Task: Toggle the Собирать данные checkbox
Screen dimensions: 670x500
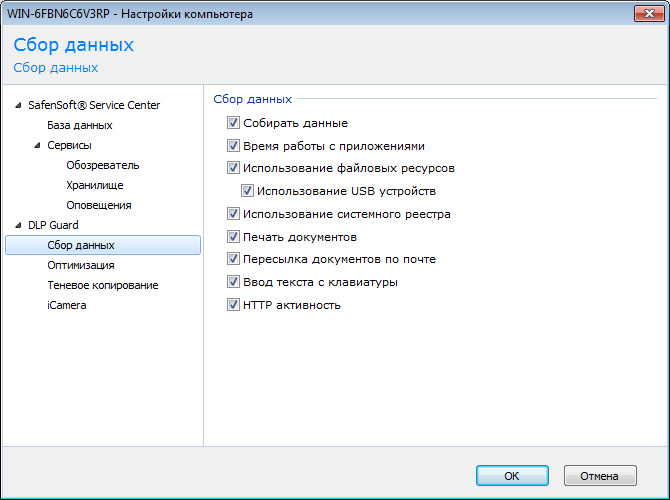Action: (233, 123)
